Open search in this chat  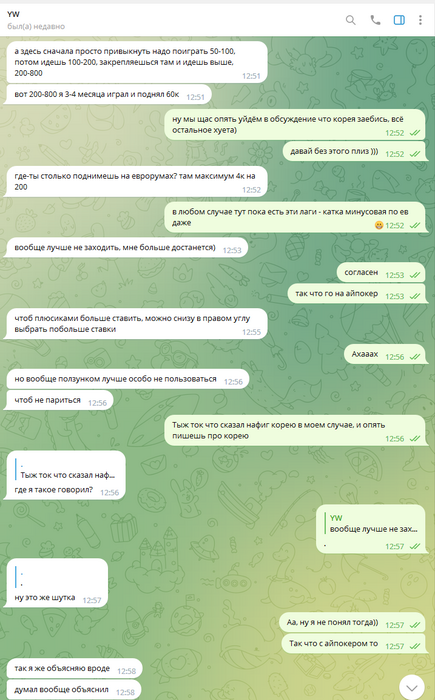click(351, 20)
